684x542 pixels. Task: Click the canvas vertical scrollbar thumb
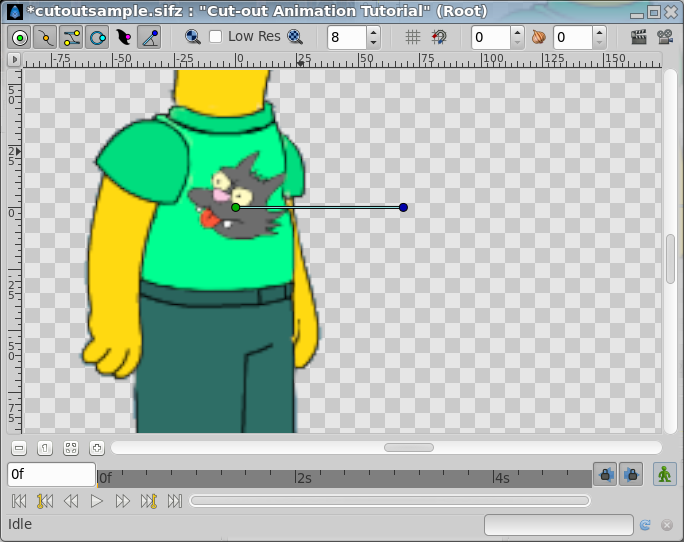(x=671, y=259)
